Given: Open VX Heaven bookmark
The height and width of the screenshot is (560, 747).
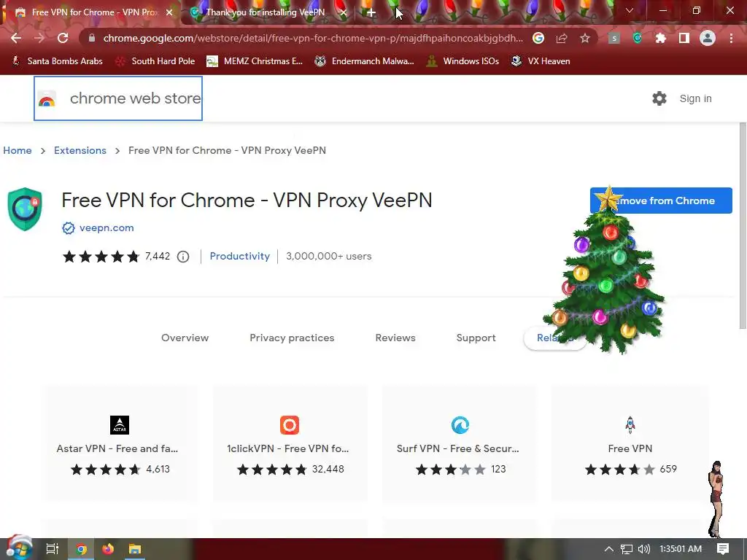Looking at the screenshot, I should [541, 61].
